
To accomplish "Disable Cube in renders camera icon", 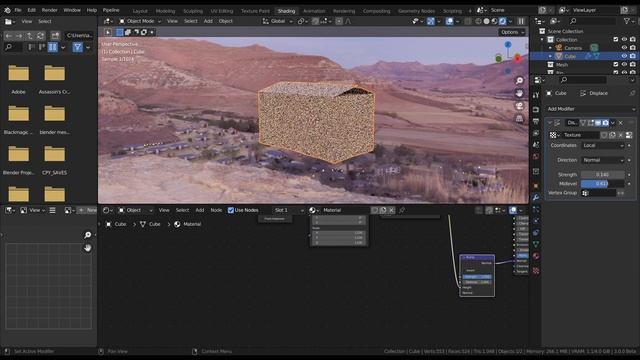I will coord(633,56).
